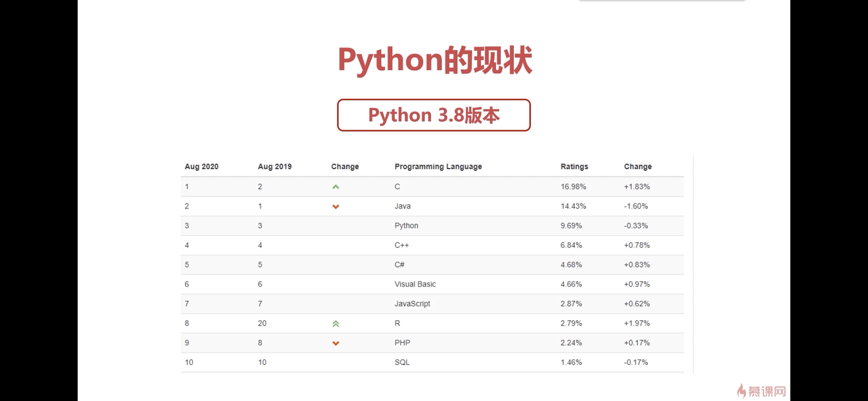868x401 pixels.
Task: Click the Ratings column header
Action: [574, 166]
